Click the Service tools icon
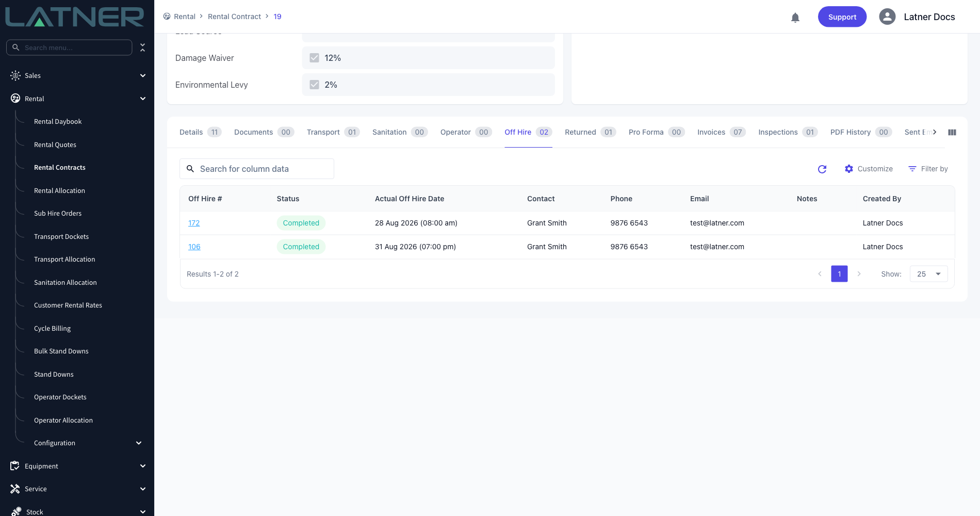This screenshot has width=980, height=516. (15, 489)
